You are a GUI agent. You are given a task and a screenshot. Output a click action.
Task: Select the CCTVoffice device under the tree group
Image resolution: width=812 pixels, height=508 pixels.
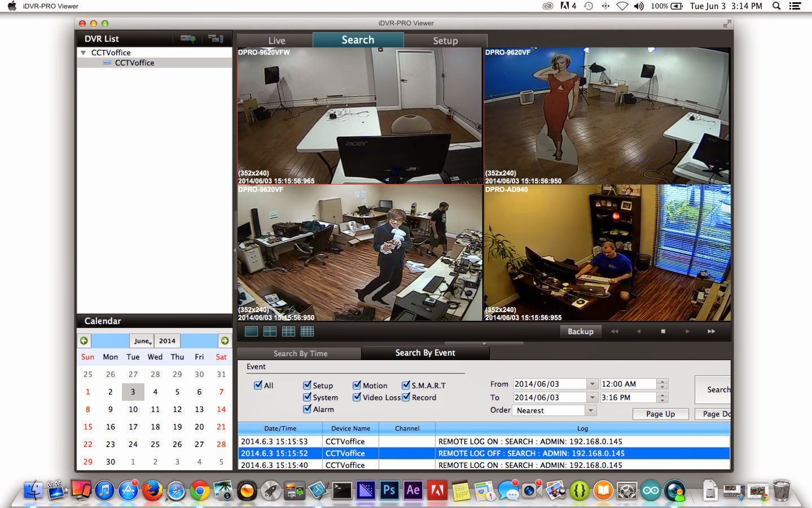coord(134,63)
